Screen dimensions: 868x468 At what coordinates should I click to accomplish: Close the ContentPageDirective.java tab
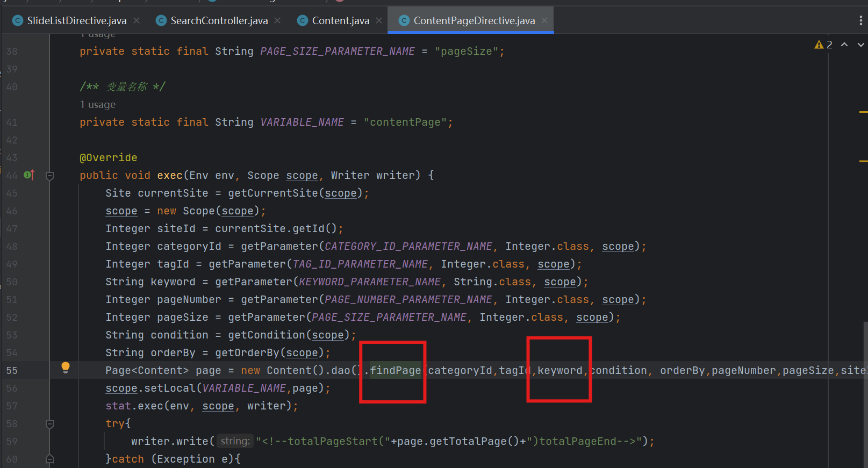(544, 20)
